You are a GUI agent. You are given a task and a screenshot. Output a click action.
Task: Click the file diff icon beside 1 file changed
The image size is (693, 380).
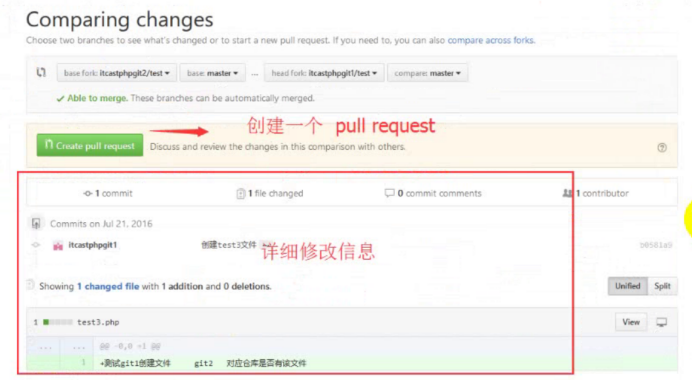coord(240,194)
